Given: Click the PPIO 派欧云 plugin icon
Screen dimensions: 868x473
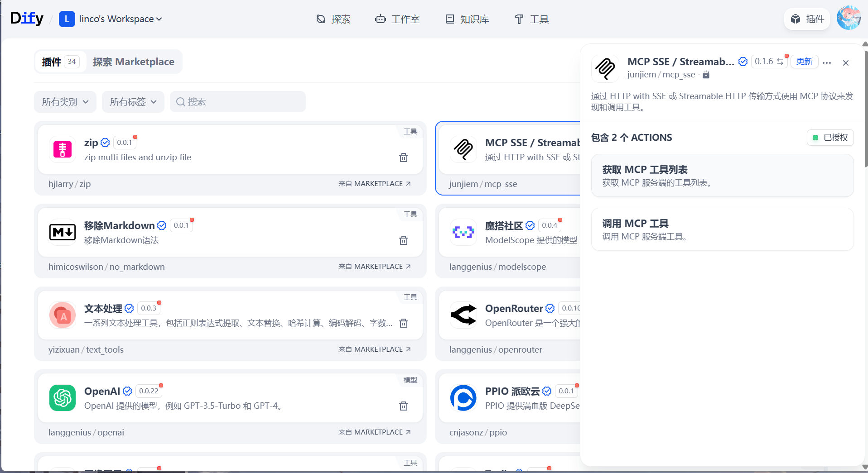Looking at the screenshot, I should pos(463,398).
